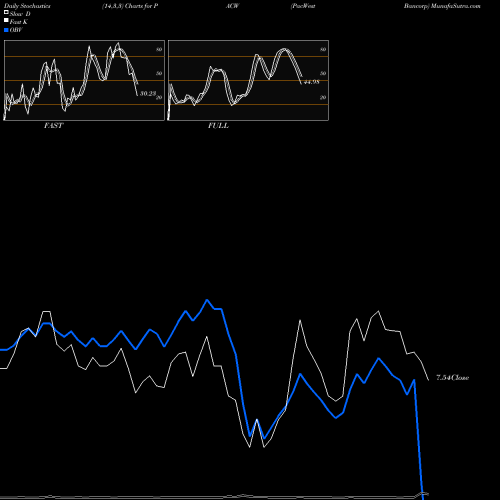The image size is (500, 500).
Task: Click the FULL stochastic chart label
Action: tap(218, 126)
